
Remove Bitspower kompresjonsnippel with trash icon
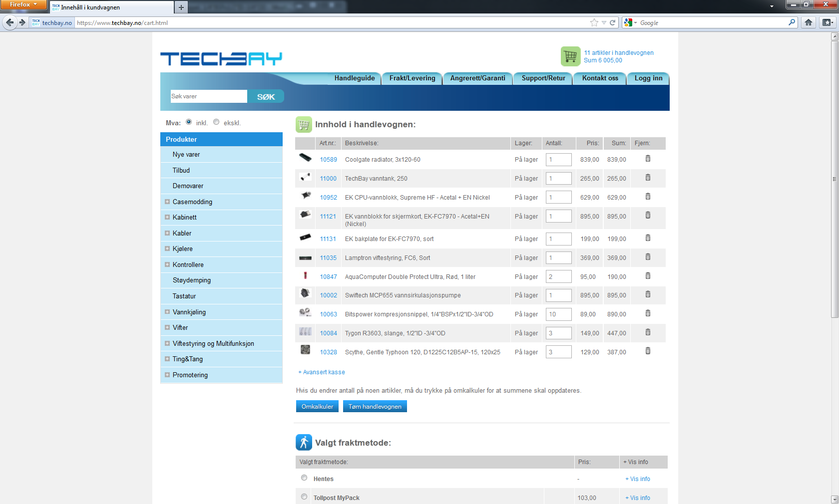(648, 313)
